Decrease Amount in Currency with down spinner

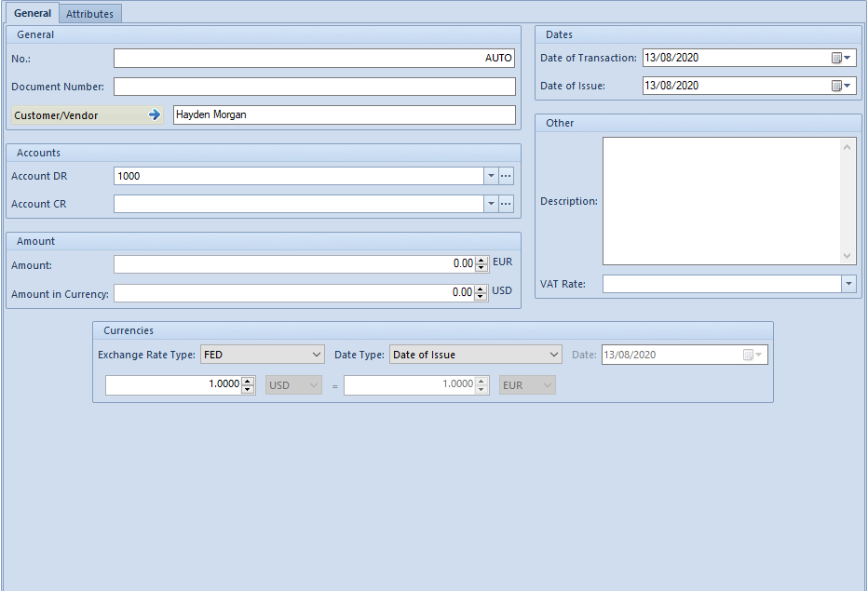(481, 297)
